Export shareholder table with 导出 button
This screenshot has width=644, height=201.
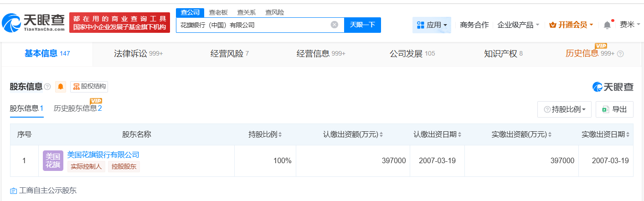(614, 109)
